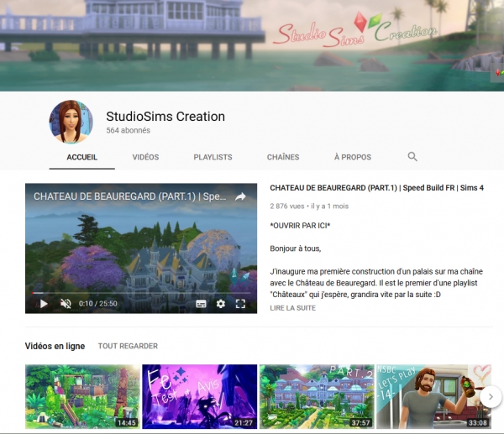This screenshot has width=504, height=434.
Task: Click LIRE LA SUITE to expand description
Action: 293,308
